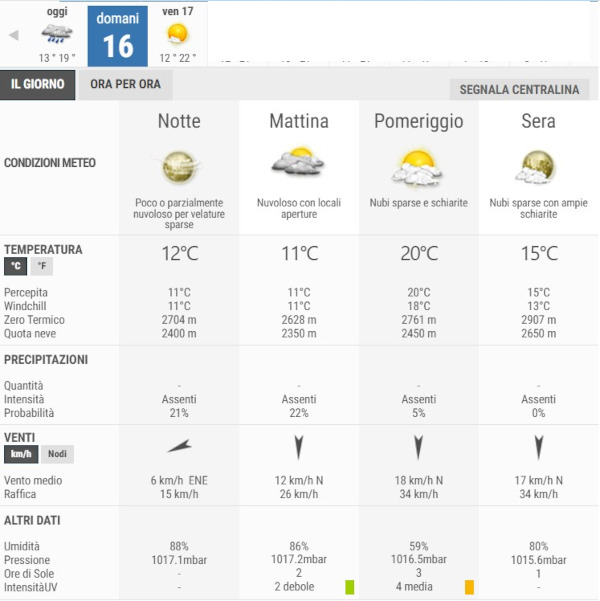This screenshot has width=600, height=601.
Task: Click the Mattina north wind arrow icon
Action: click(x=298, y=447)
